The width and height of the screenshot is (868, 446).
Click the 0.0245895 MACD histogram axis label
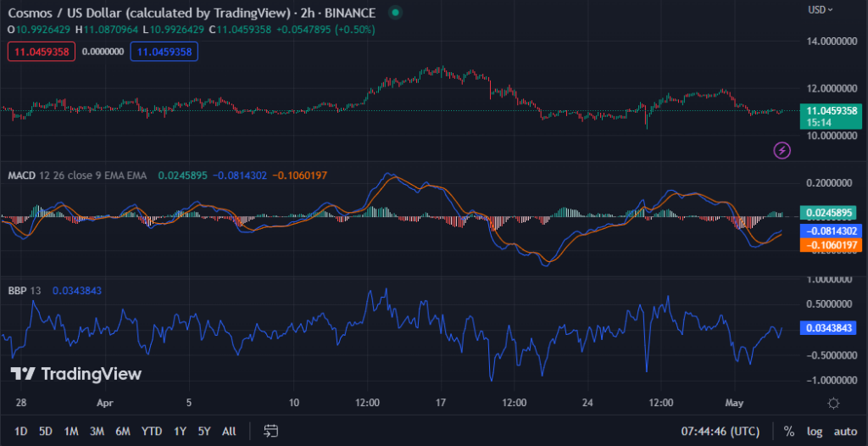point(828,212)
